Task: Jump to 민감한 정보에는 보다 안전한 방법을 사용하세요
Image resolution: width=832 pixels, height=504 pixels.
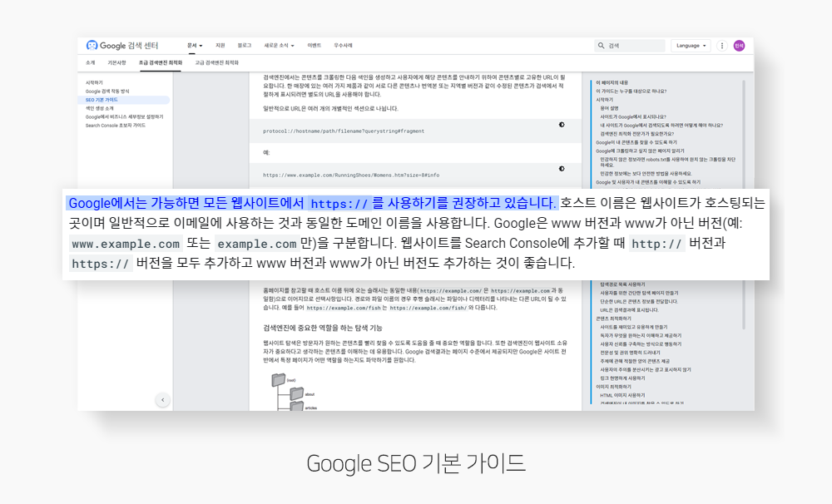Action: pyautogui.click(x=646, y=174)
